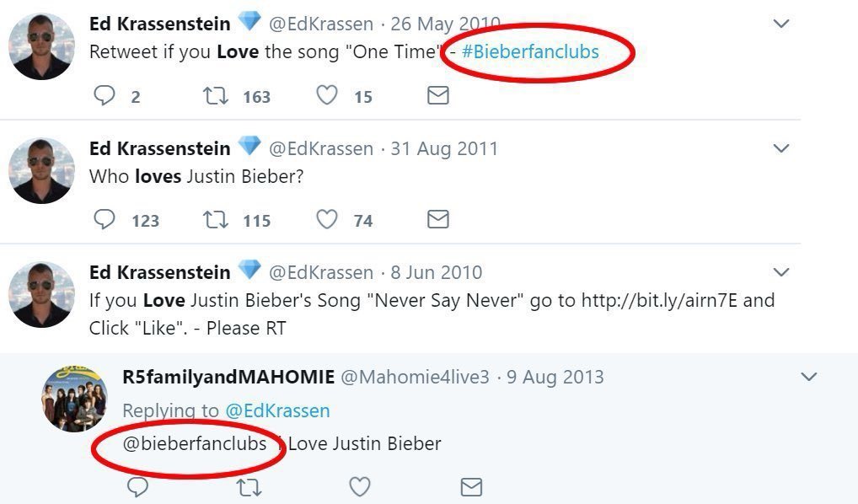
Task: Expand chevron menu on 8 Jun 2010 tweet
Action: point(781,272)
